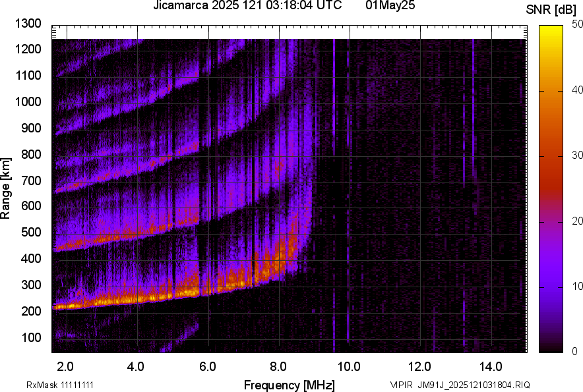Click the RxMask 11111111 text
This screenshot has height=392, width=583.
point(50,385)
